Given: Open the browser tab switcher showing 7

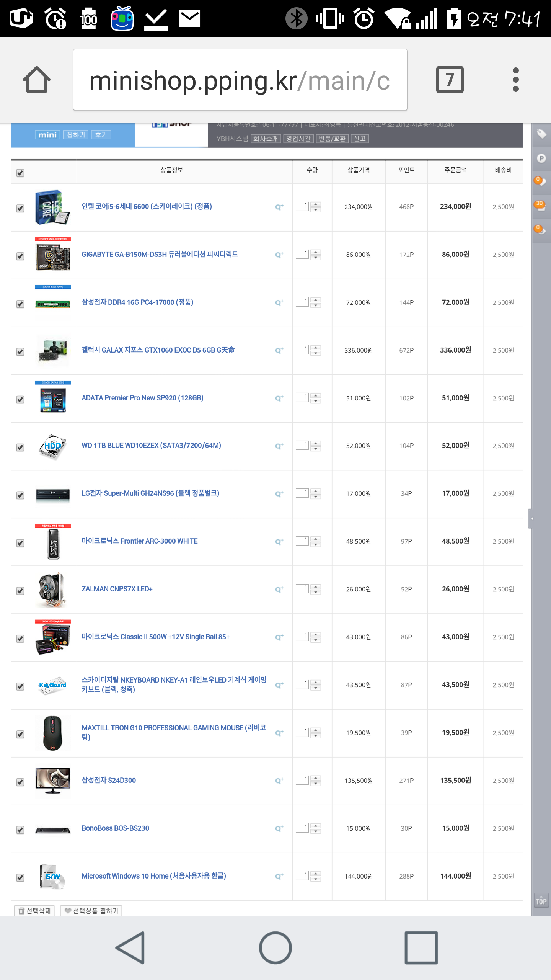Looking at the screenshot, I should tap(450, 80).
